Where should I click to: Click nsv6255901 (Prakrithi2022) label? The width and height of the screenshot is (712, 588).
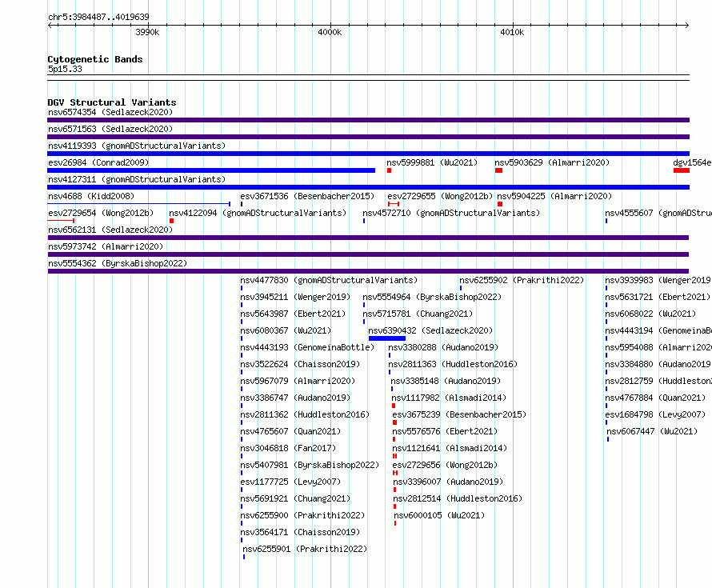[305, 549]
